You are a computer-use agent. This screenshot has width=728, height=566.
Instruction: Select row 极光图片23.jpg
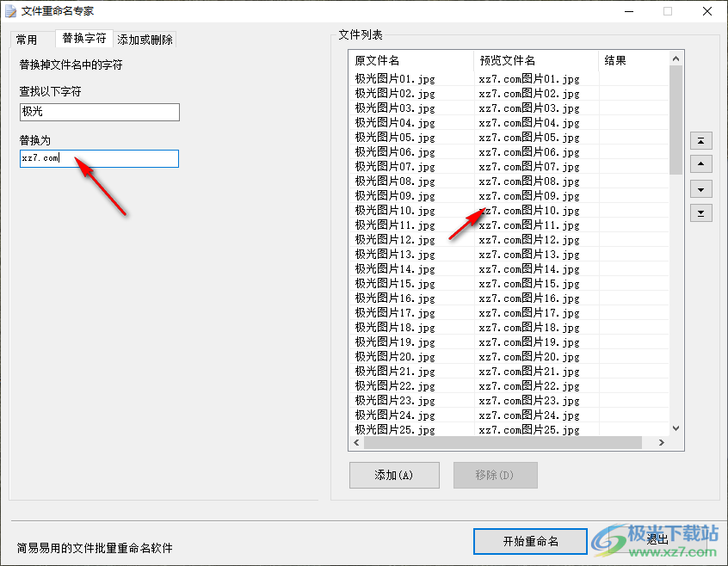tap(509, 400)
